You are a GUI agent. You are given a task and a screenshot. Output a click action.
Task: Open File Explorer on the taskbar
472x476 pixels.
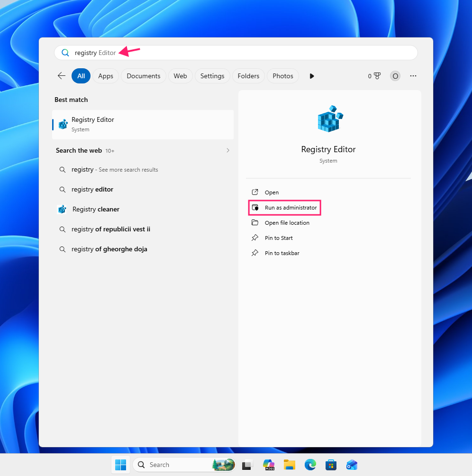pos(290,465)
